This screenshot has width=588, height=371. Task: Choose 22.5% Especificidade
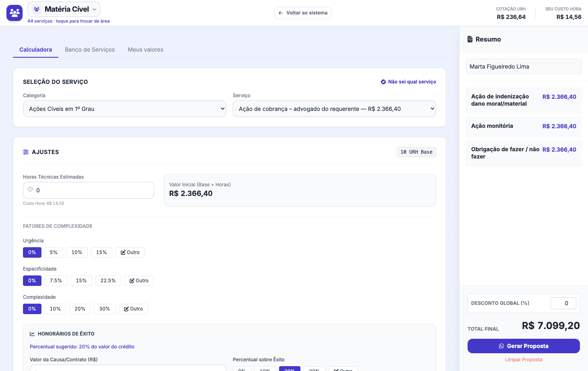point(108,281)
